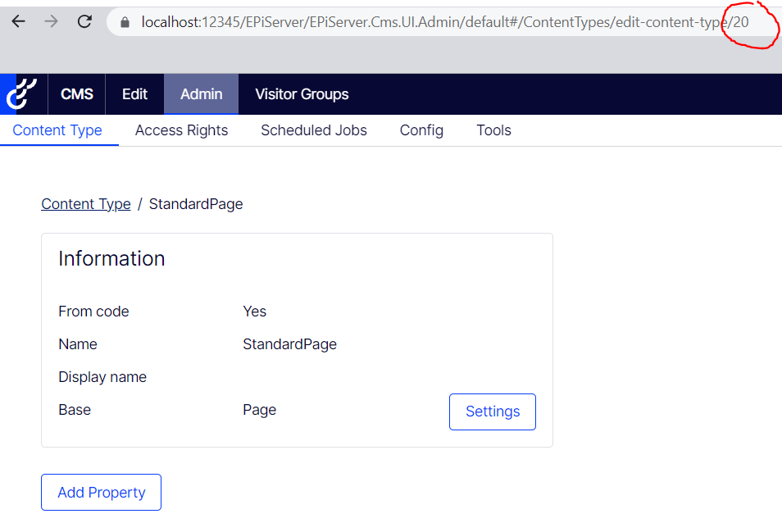Switch to the Access Rights tab
Image resolution: width=782 pixels, height=532 pixels.
pyautogui.click(x=181, y=130)
